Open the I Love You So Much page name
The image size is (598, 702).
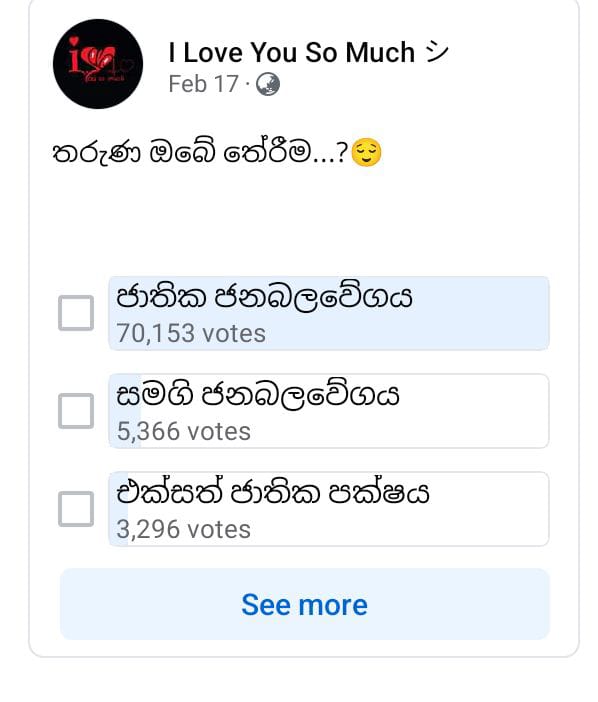(x=291, y=52)
